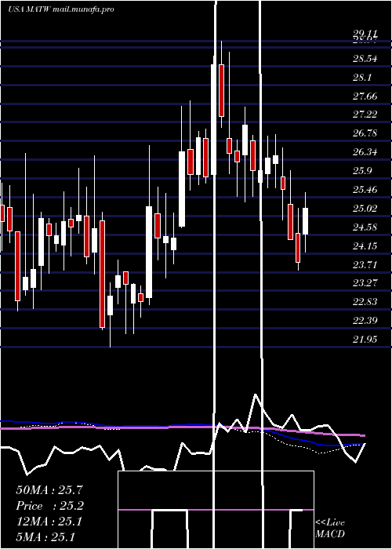Select the 28.54 price axis label

click(x=365, y=59)
